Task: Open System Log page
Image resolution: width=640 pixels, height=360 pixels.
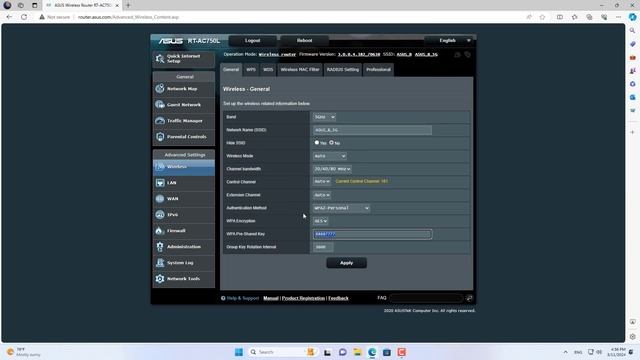Action: 184,263
